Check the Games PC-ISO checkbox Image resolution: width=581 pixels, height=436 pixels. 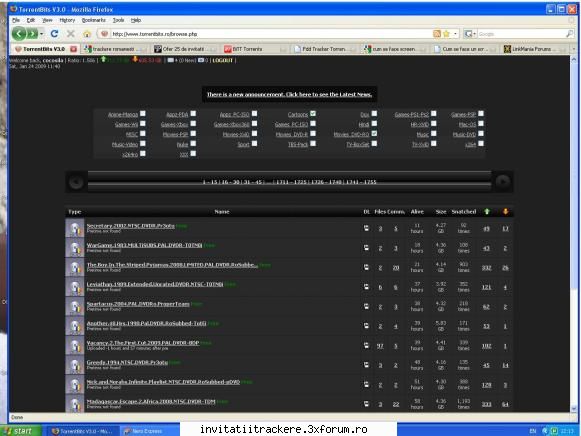(313, 123)
